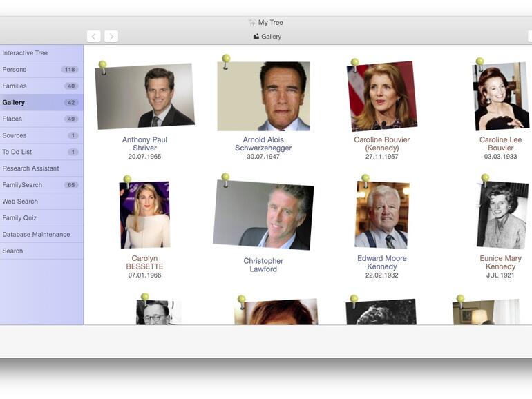Viewport: 532px width, 399px height.
Task: Click the Edward Moore Kennedy name link
Action: pyautogui.click(x=382, y=262)
